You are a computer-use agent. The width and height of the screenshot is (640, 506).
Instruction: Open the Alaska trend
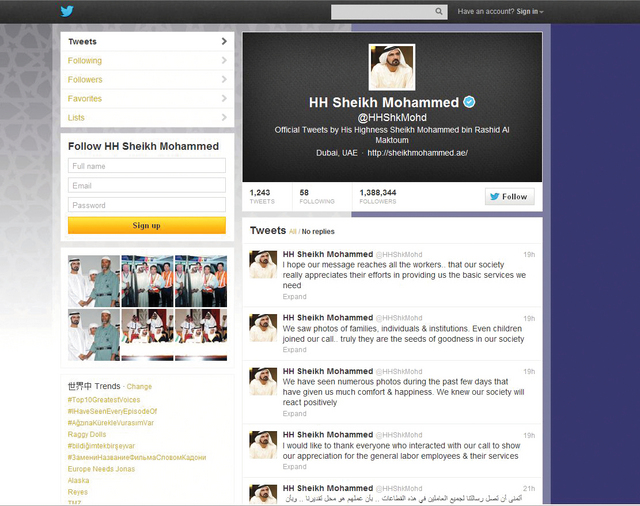click(78, 480)
